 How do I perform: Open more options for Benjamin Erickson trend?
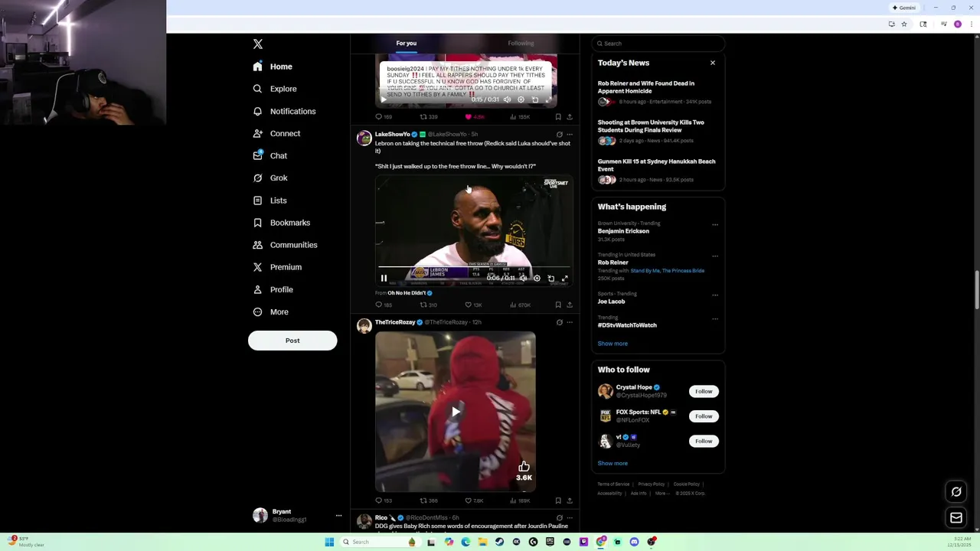tap(715, 224)
